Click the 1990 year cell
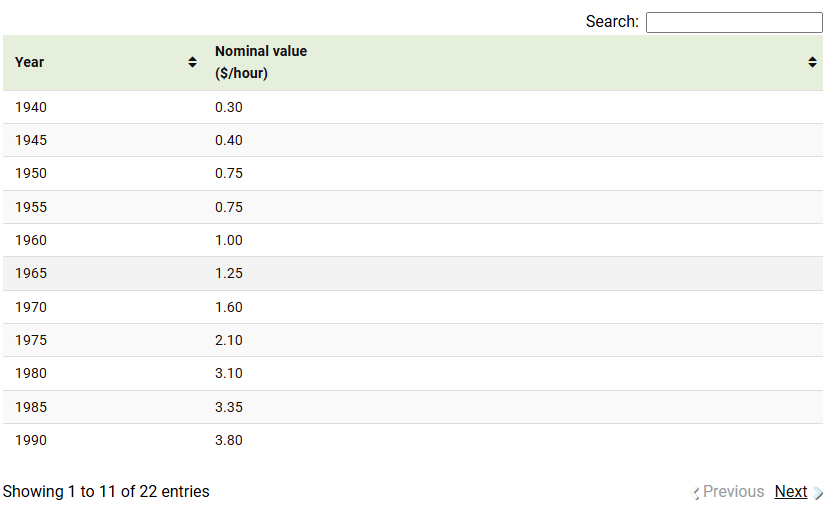The image size is (830, 513). (31, 440)
